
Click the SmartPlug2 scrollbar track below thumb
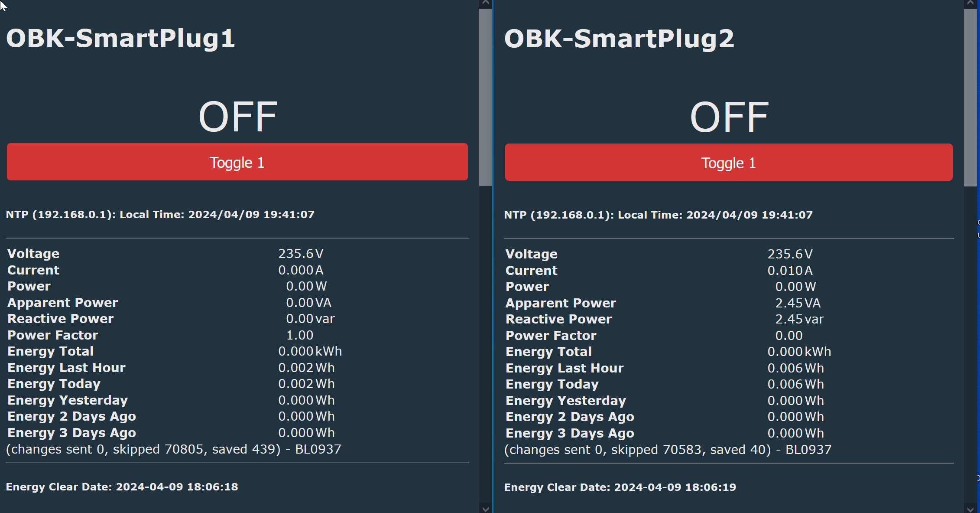click(x=970, y=345)
